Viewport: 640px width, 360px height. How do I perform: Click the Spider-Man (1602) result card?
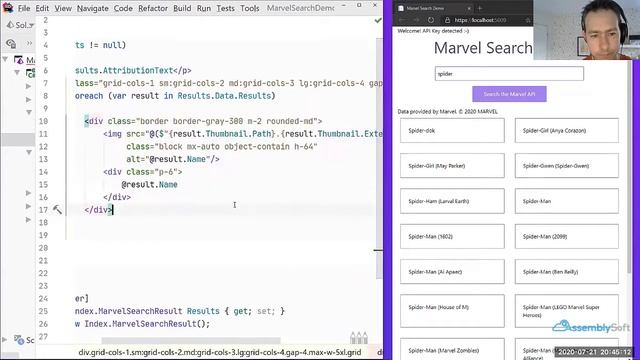coord(452,236)
